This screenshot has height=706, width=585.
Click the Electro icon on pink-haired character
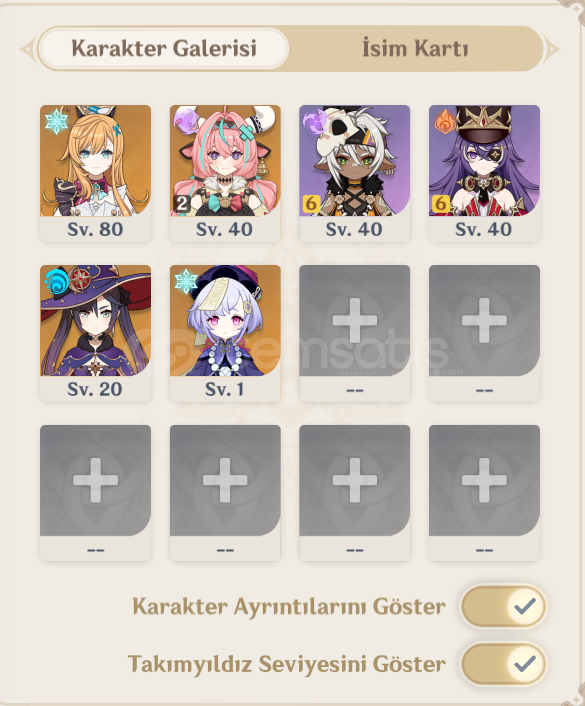pos(186,121)
